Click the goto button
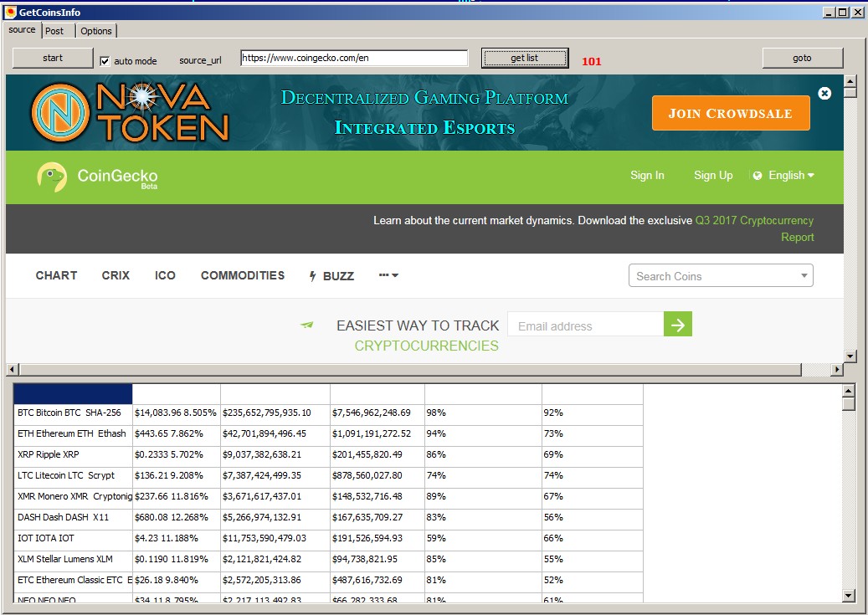 point(802,58)
